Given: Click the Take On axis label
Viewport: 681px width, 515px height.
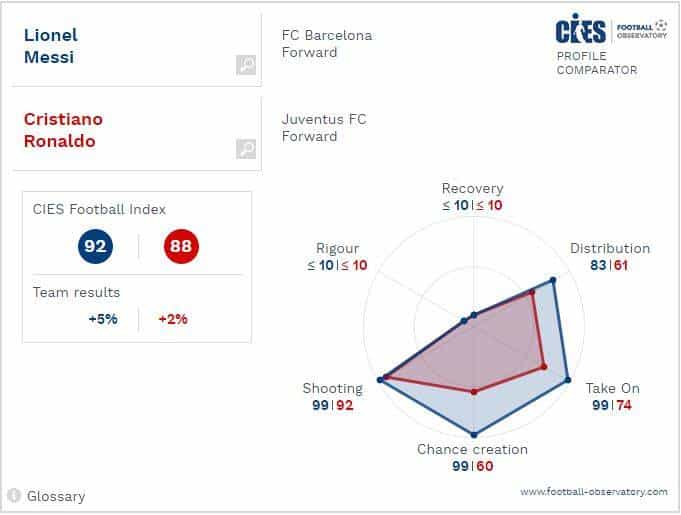Looking at the screenshot, I should [x=612, y=389].
